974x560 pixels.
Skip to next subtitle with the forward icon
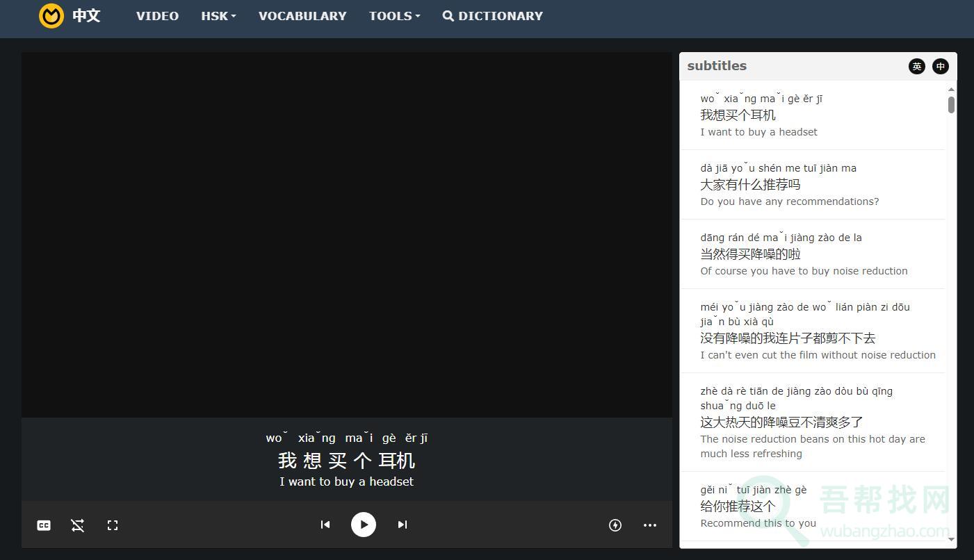pyautogui.click(x=402, y=525)
